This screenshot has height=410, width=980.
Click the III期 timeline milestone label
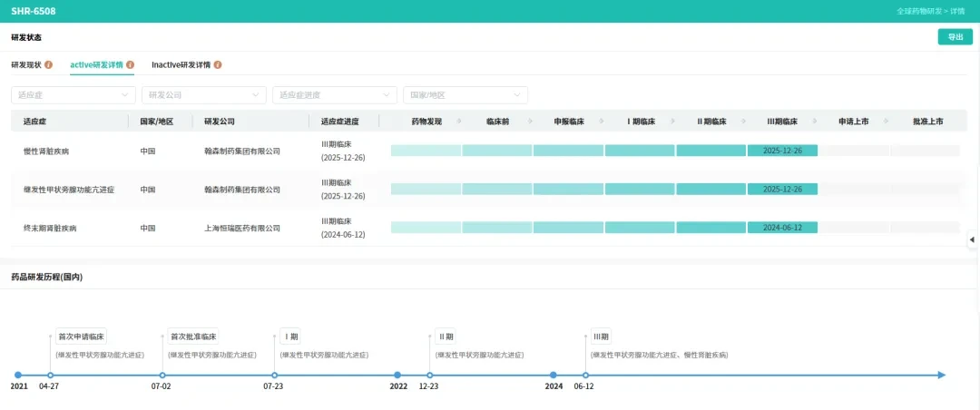(x=601, y=337)
